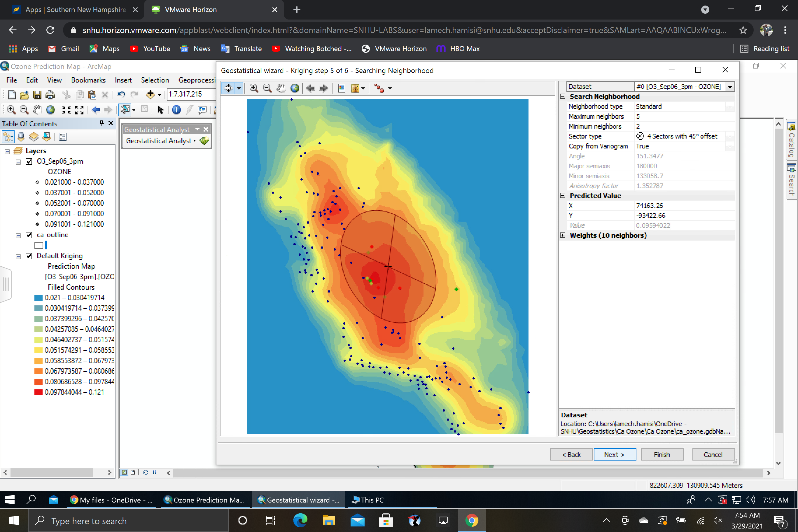Click Predicted Value X coordinate field

(x=684, y=206)
